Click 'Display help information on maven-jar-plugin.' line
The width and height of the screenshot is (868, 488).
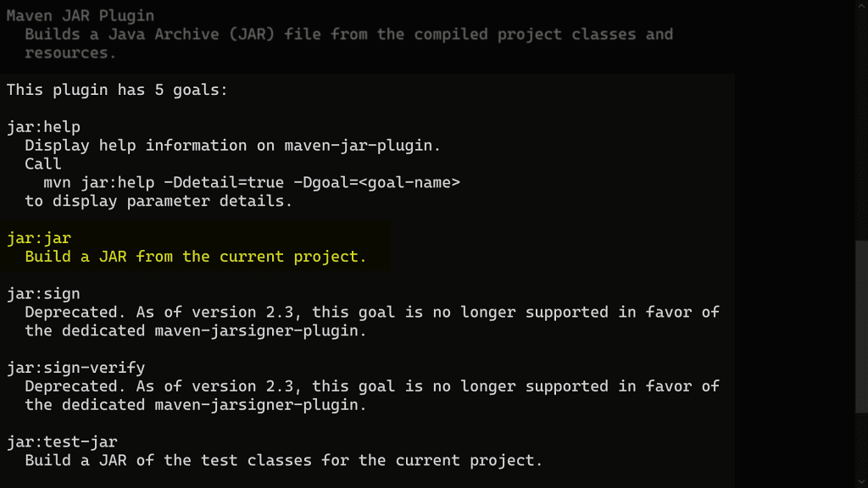pos(233,146)
